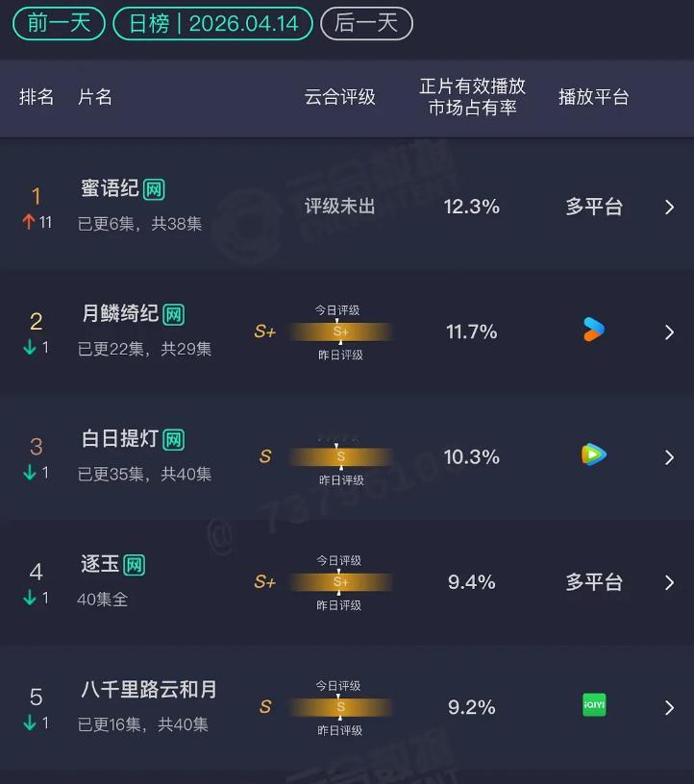Image resolution: width=694 pixels, height=784 pixels.
Task: Click the 前一天 button
Action: click(x=58, y=24)
